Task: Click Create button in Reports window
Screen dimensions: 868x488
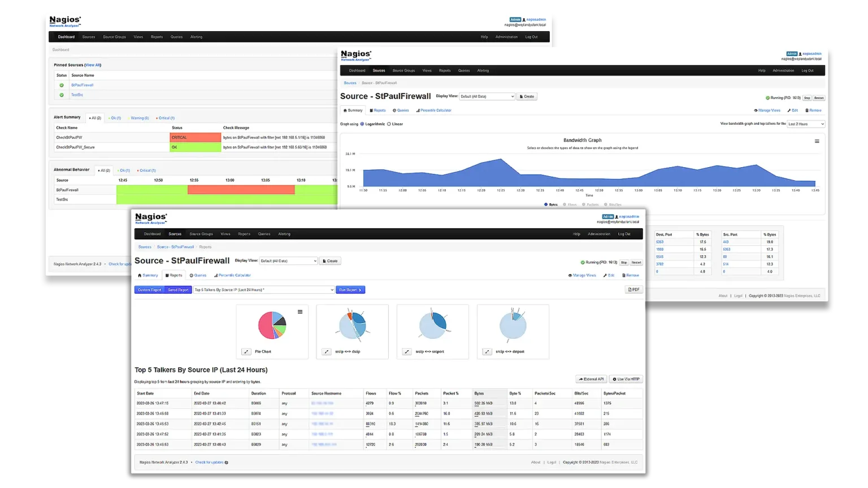Action: coord(330,261)
